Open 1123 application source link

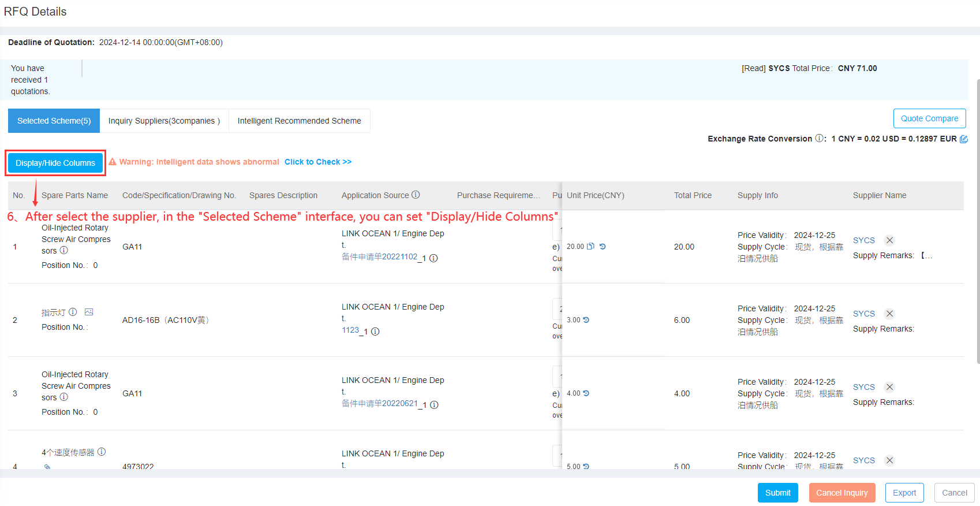[x=350, y=330]
